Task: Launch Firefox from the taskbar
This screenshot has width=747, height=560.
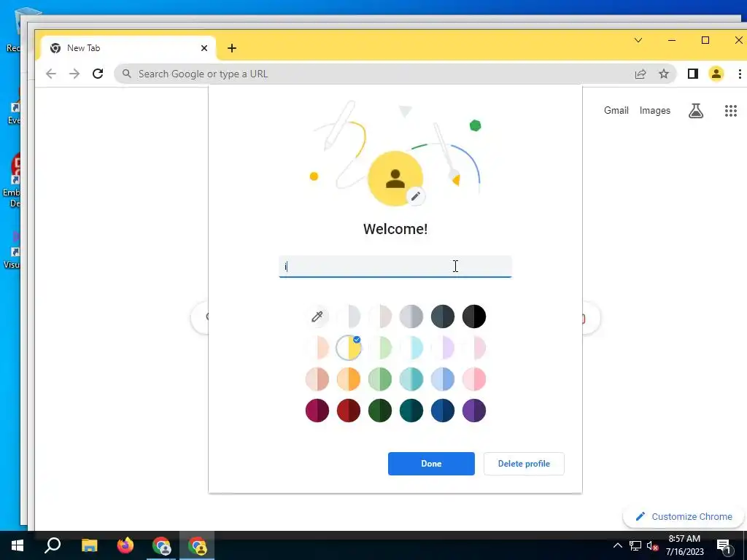Action: pyautogui.click(x=125, y=545)
